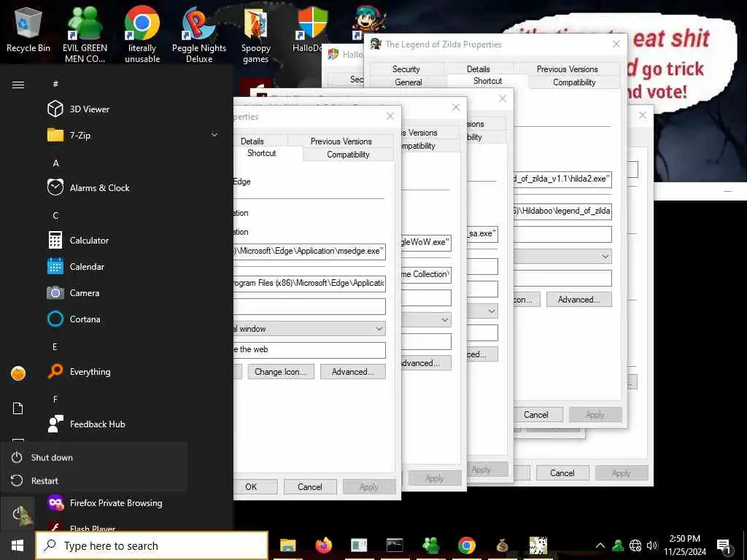Click the orange user account avatar

coord(18,373)
